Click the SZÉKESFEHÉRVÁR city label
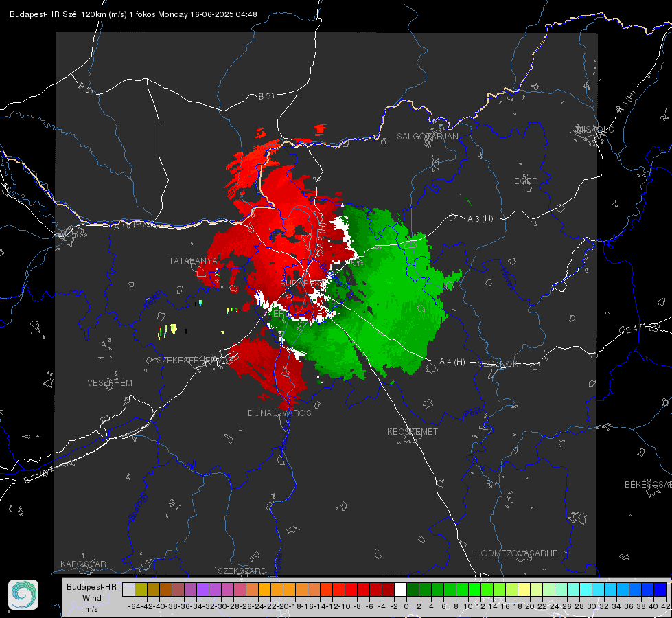The width and height of the screenshot is (672, 618). pyautogui.click(x=195, y=360)
